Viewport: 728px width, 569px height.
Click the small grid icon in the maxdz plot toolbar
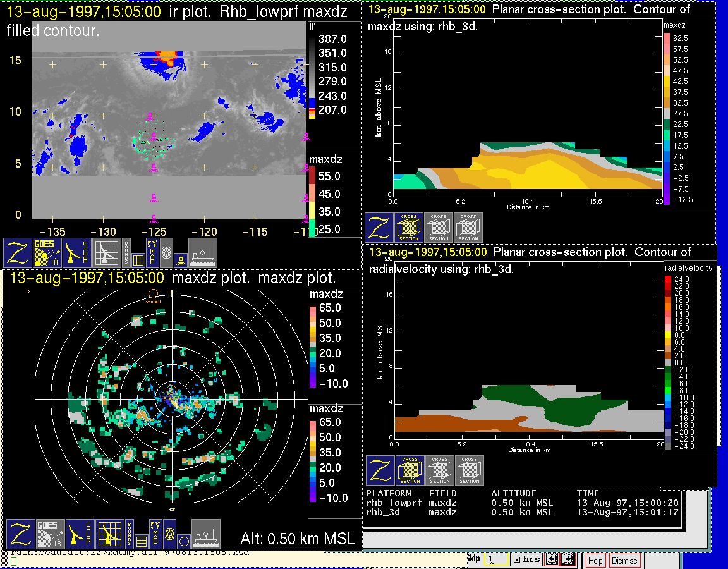pos(141,541)
